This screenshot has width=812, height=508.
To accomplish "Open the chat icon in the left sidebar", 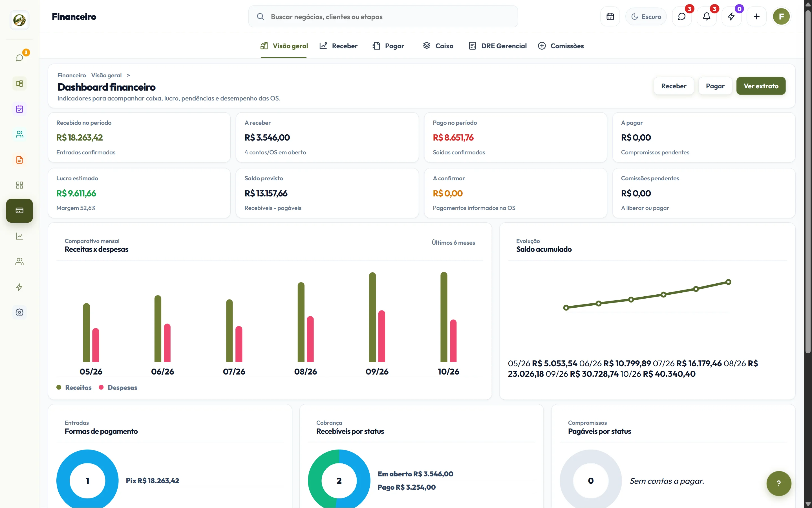I will [19, 58].
